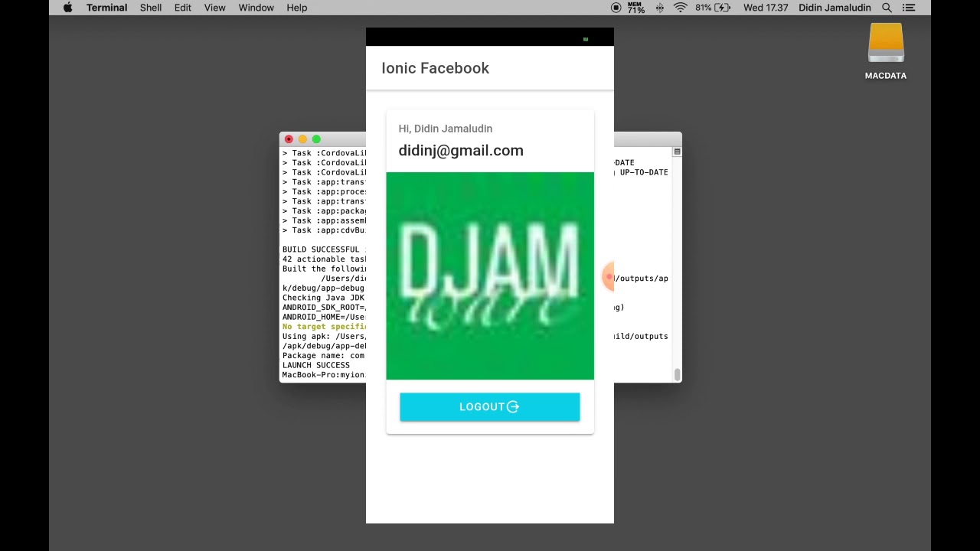Click Checking Java JDK line in Terminal
Viewport: 980px width, 551px height.
tap(323, 298)
